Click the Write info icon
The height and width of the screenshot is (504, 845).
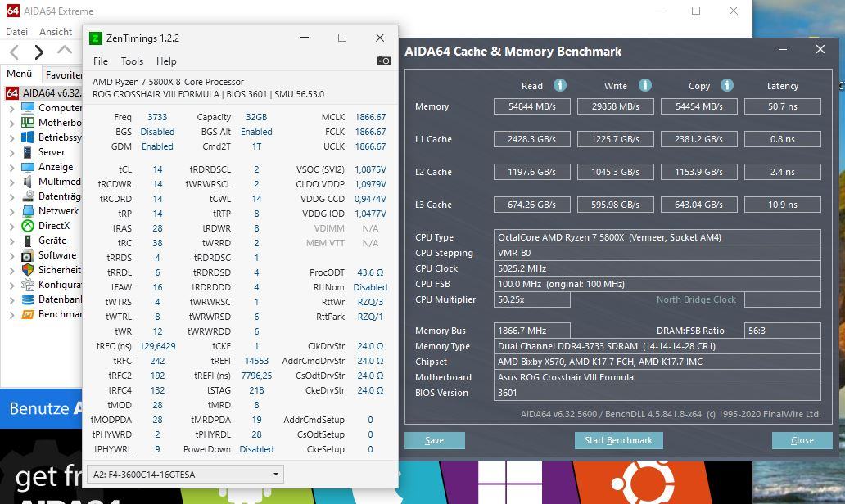coord(645,85)
